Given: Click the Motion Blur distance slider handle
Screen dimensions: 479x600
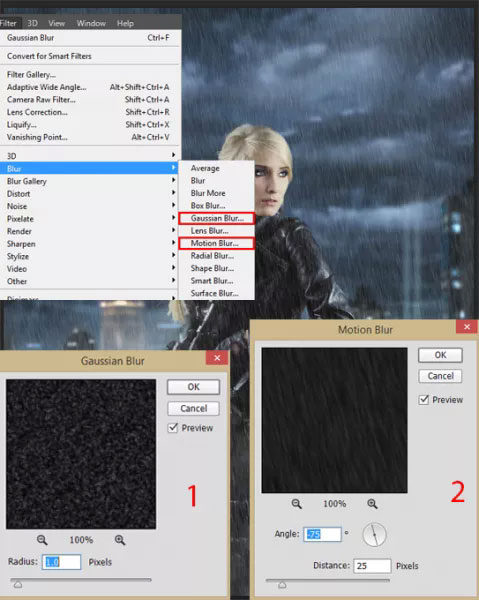Looking at the screenshot, I should coord(282,585).
